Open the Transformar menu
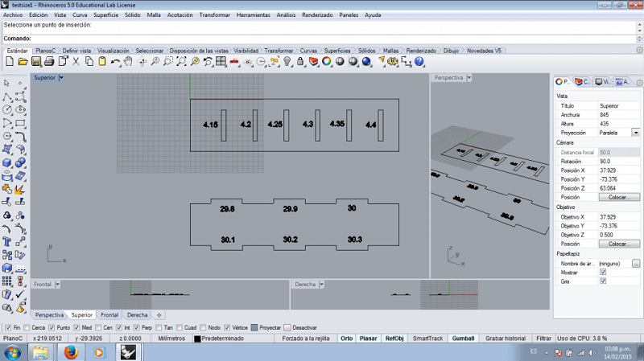Image resolution: width=644 pixels, height=361 pixels. click(215, 14)
